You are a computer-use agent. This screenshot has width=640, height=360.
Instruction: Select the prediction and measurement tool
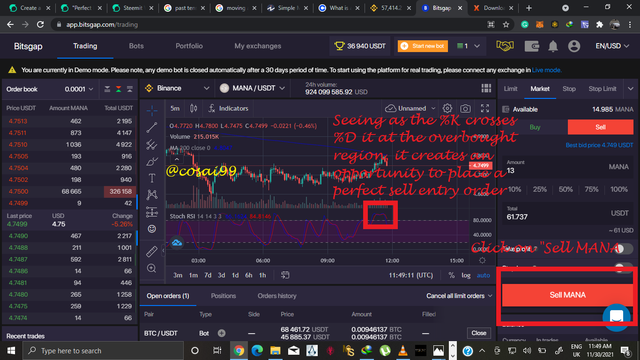coord(152,212)
